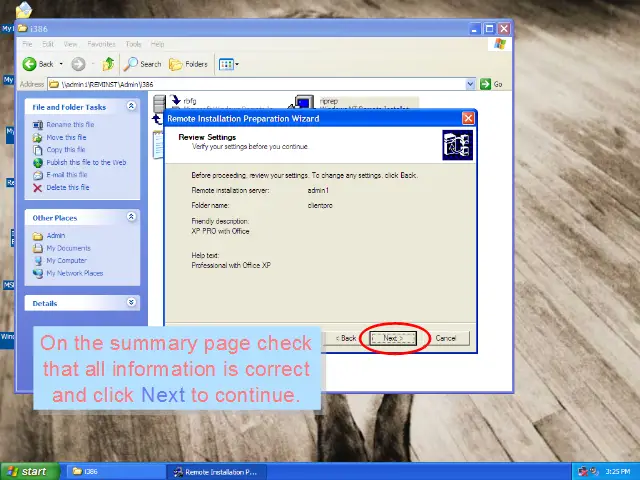Expand the address bar dropdown arrow

point(471,84)
